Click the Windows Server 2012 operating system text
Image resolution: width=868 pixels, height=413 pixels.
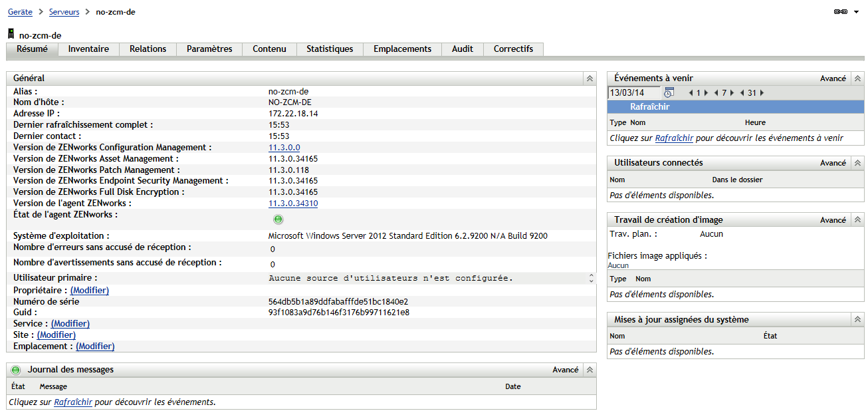[408, 236]
